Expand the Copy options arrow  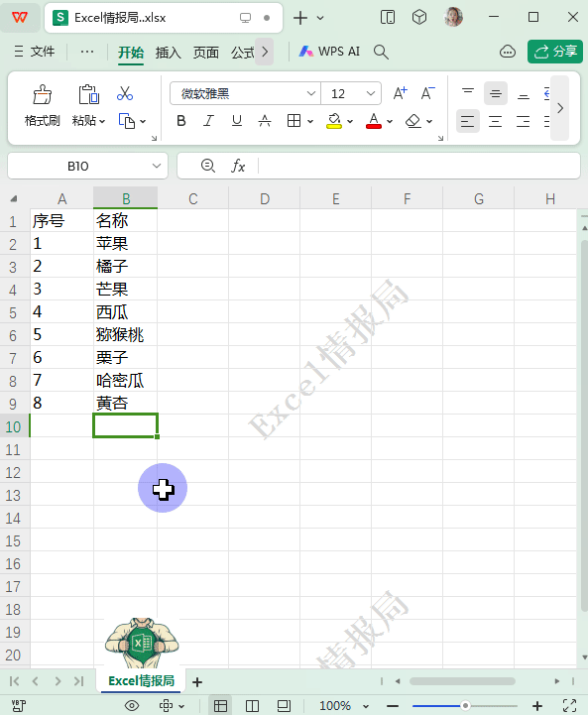(x=143, y=121)
